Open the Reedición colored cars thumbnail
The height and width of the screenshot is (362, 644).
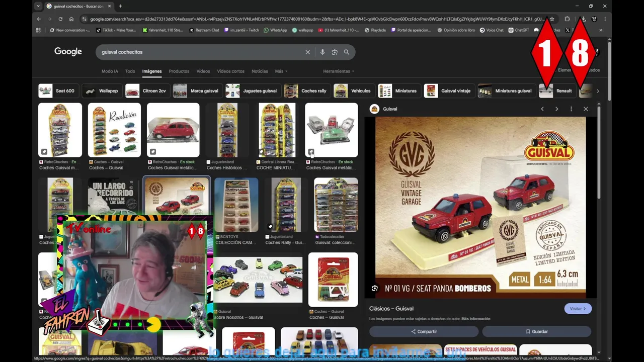(x=114, y=130)
